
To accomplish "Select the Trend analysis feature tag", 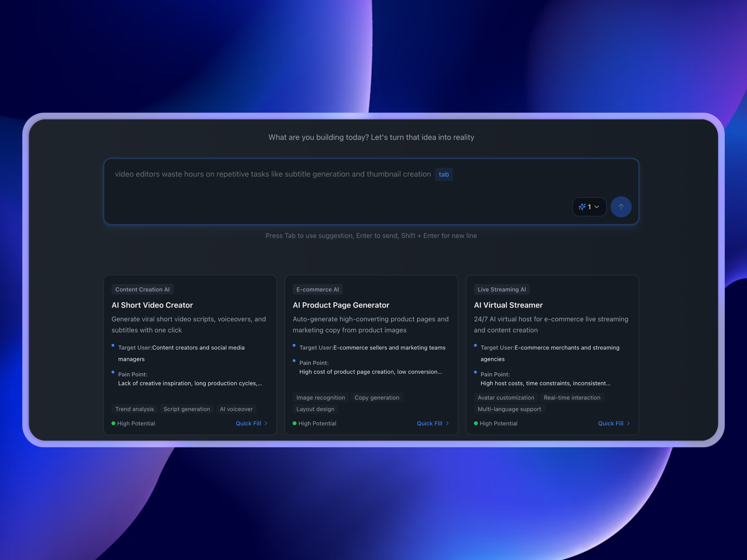I will point(135,409).
